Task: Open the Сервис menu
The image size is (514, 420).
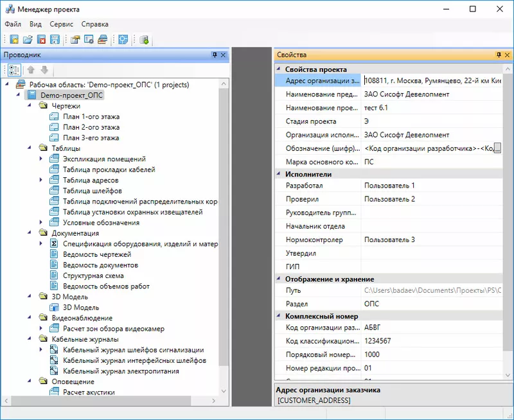Action: [x=61, y=24]
